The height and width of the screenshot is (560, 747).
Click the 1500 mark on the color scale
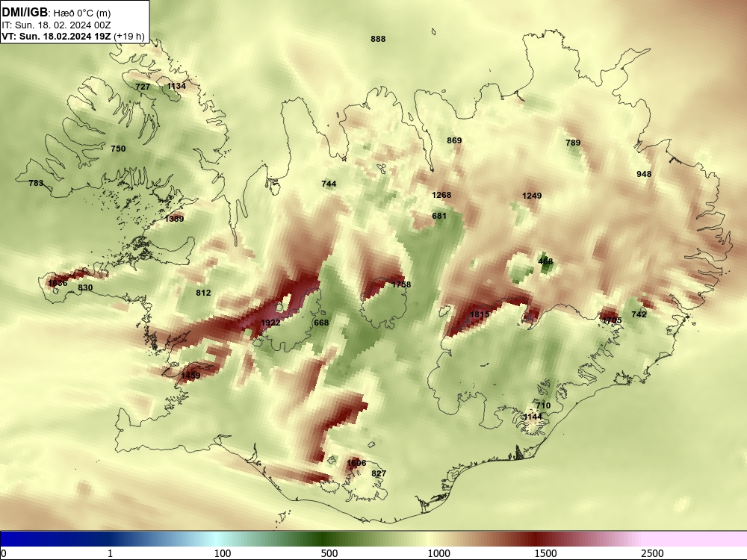545,553
